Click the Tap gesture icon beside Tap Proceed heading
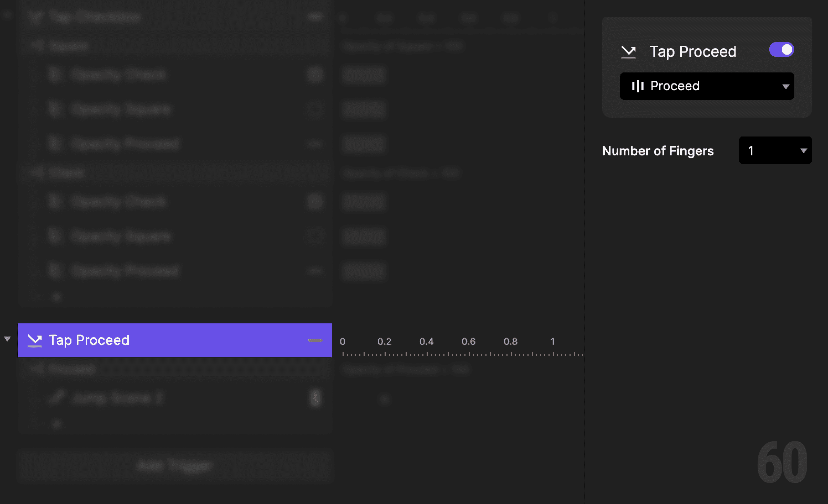The image size is (828, 504). point(628,51)
